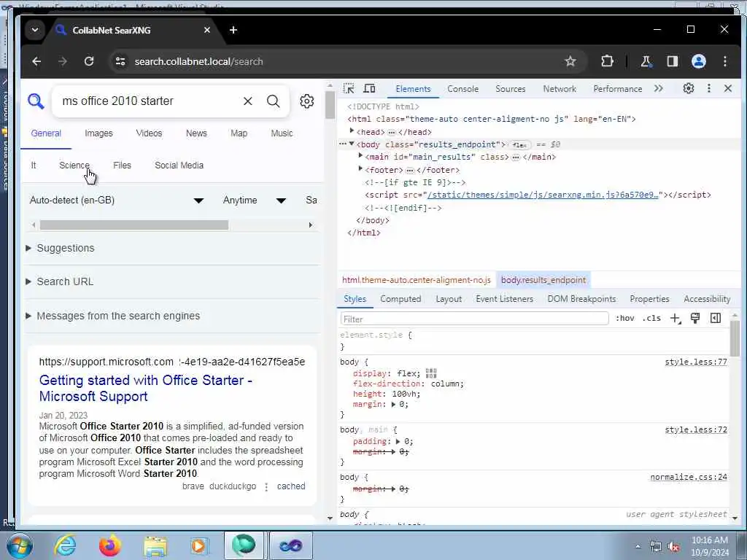Open the Network tab in DevTools

(x=560, y=89)
